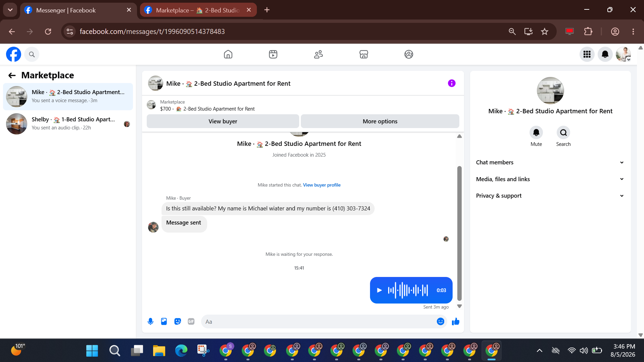Select Shelby's 1-Bed Studio Apartment chat
This screenshot has width=644, height=362.
68,124
